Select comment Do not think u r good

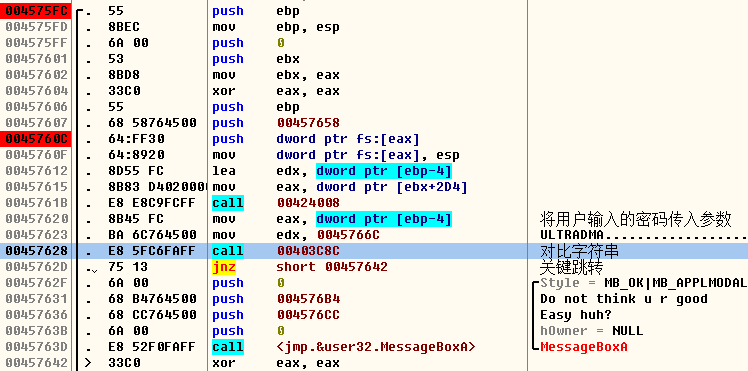tap(623, 299)
